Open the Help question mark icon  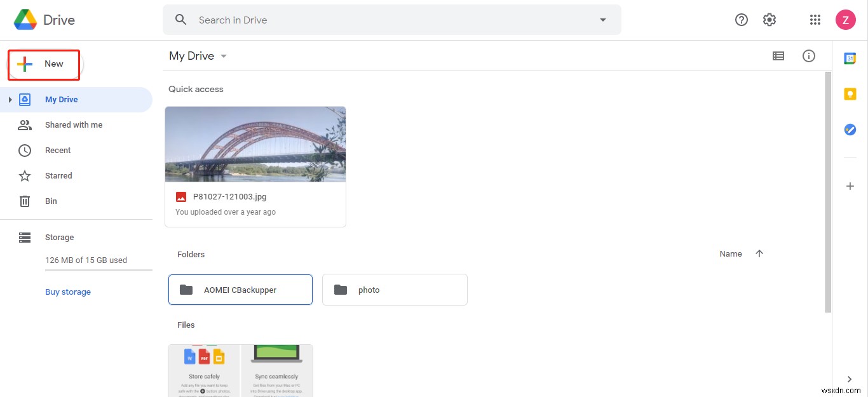(742, 20)
